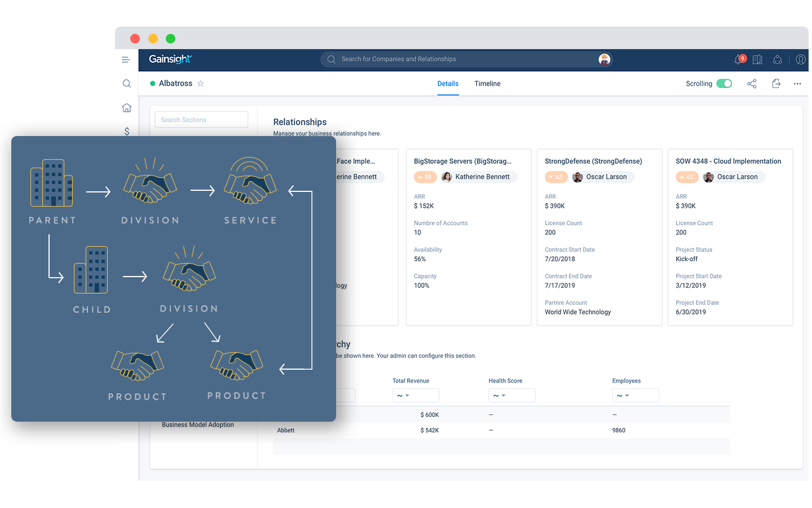812x508 pixels.
Task: Favorite Albatross with the star icon
Action: [x=200, y=84]
